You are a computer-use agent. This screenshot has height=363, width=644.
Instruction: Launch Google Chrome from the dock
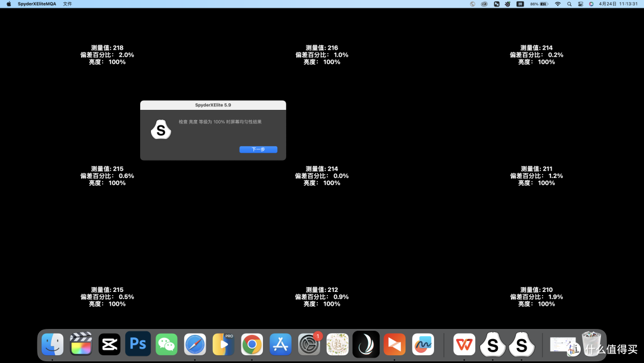tap(252, 344)
